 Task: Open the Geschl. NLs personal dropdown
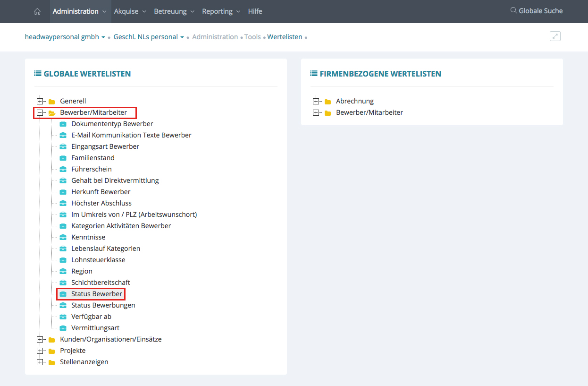[149, 37]
